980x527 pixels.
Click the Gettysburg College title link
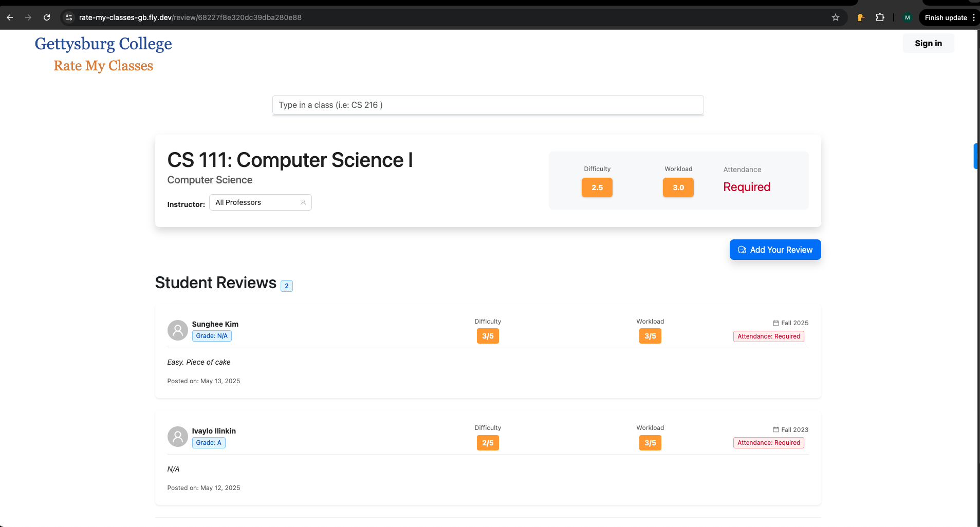[x=103, y=44]
